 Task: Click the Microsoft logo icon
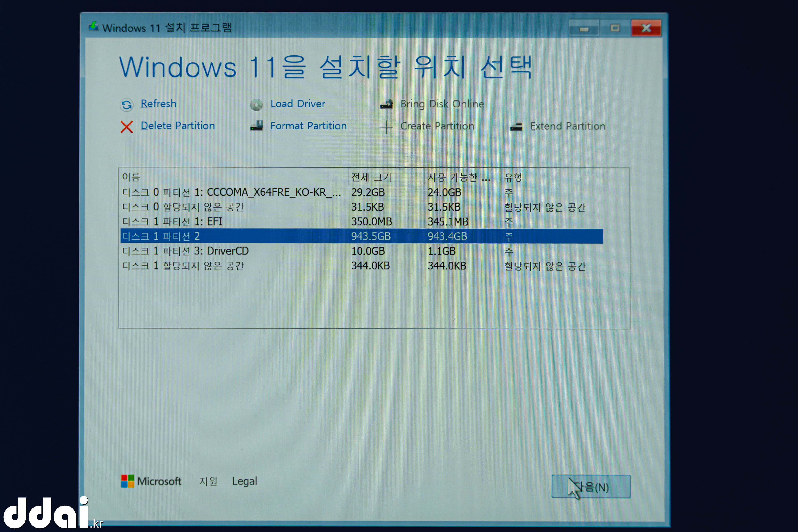click(x=127, y=481)
